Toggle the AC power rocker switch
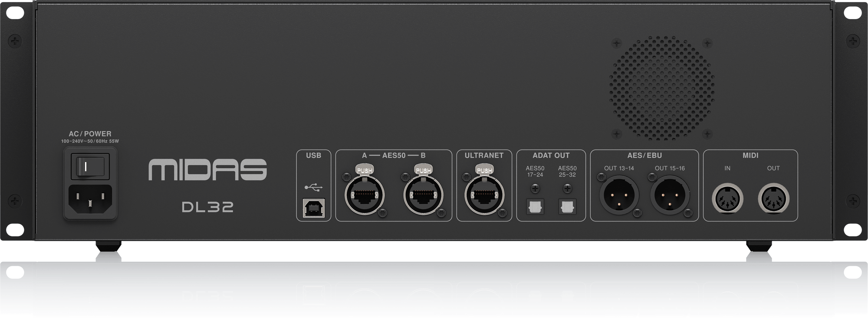This screenshot has height=322, width=868. pyautogui.click(x=90, y=166)
